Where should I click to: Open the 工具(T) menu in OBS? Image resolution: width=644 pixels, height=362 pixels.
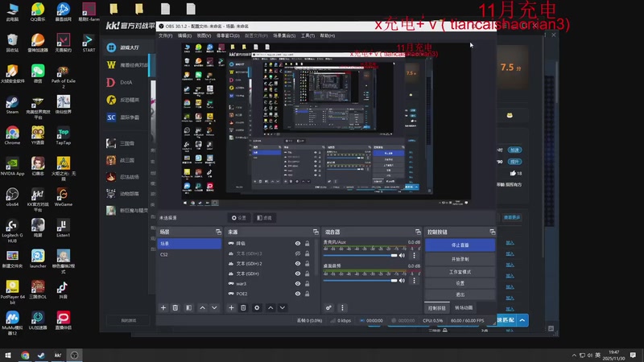tap(308, 35)
